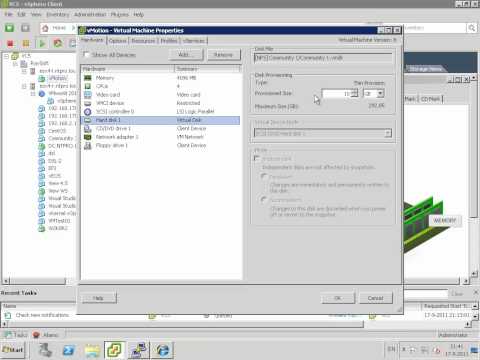Adjust the Provisioned Size spinner arrows
This screenshot has height=360, width=480.
click(x=355, y=93)
